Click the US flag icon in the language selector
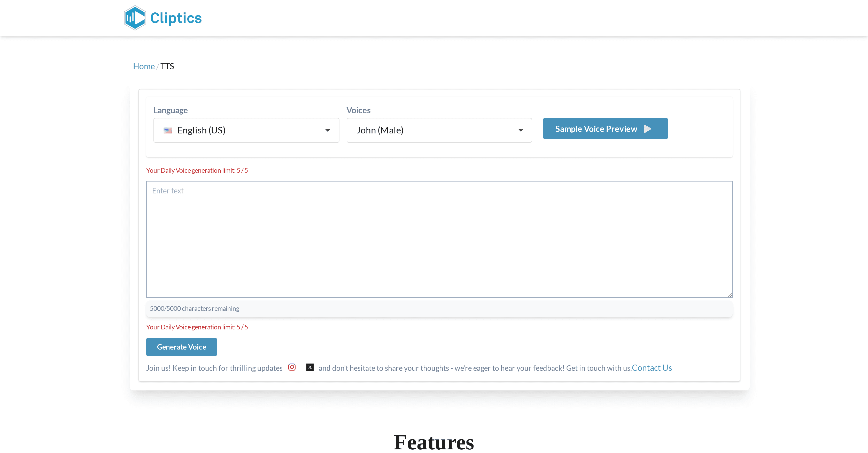The image size is (868, 453). coord(167,130)
